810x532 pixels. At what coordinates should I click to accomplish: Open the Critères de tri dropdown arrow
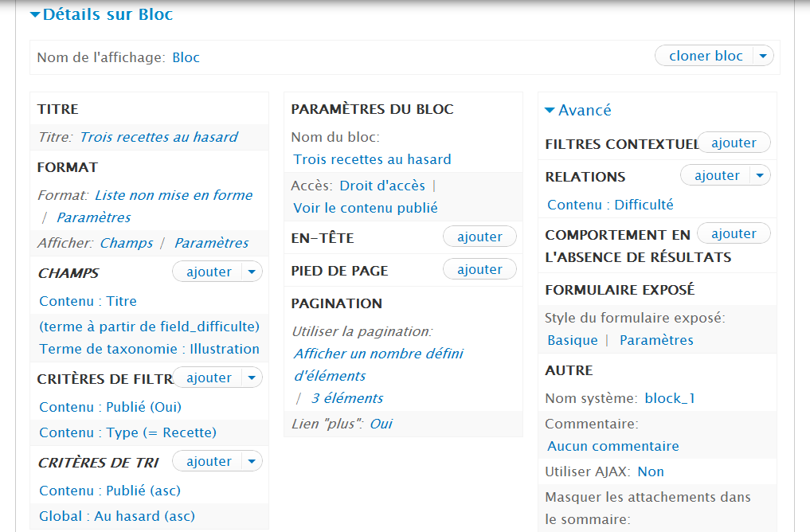[x=252, y=461]
